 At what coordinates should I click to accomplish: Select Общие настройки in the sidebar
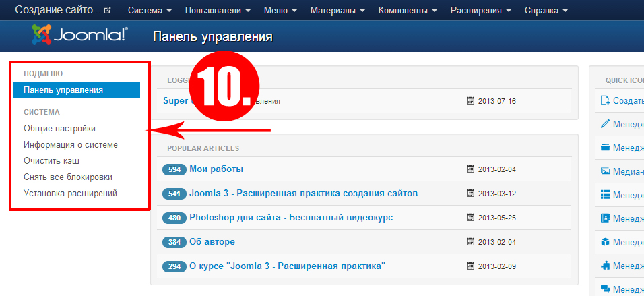pos(59,128)
